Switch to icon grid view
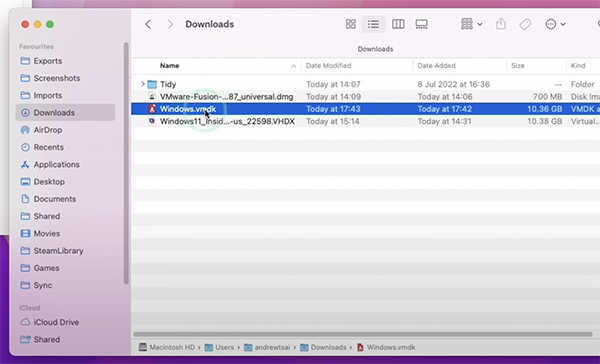600x364 pixels. pyautogui.click(x=351, y=24)
